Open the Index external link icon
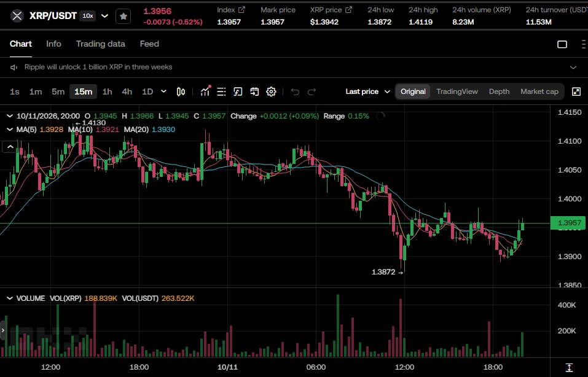 point(242,10)
